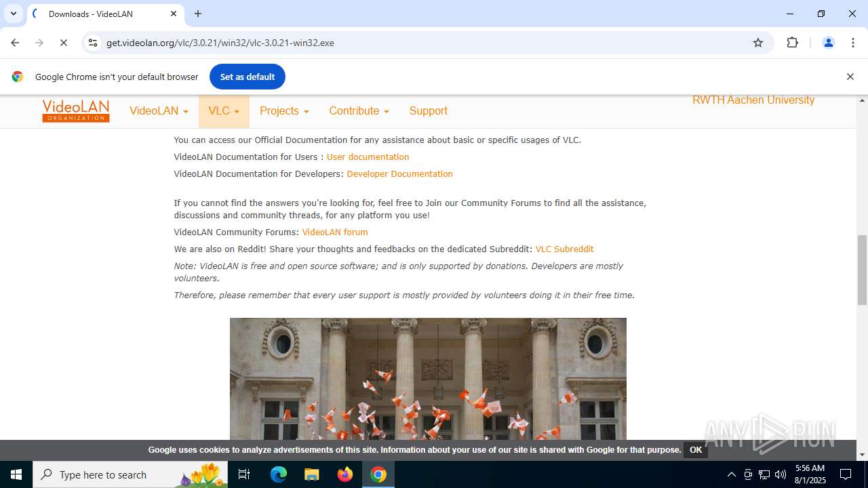Open Windows Start menu
The width and height of the screenshot is (868, 488).
point(16,474)
